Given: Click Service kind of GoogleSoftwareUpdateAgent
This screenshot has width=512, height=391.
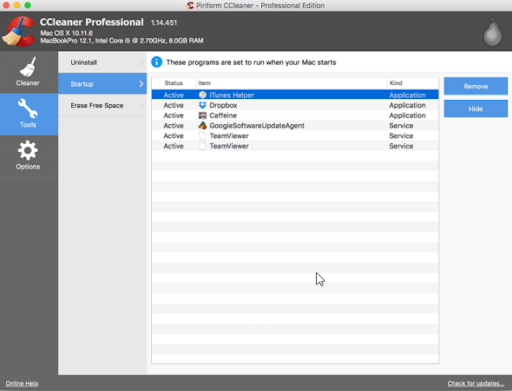Looking at the screenshot, I should pos(401,126).
